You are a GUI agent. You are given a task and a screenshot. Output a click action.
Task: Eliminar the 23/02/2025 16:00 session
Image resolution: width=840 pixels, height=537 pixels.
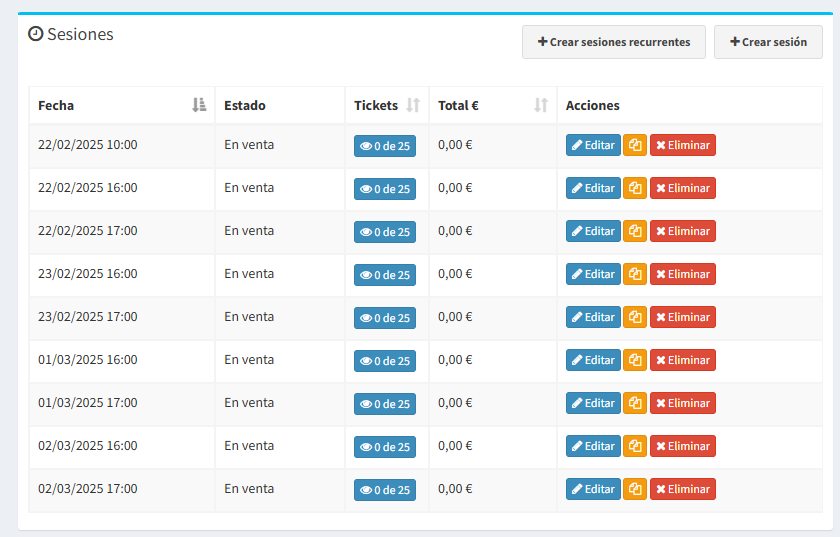coord(682,274)
